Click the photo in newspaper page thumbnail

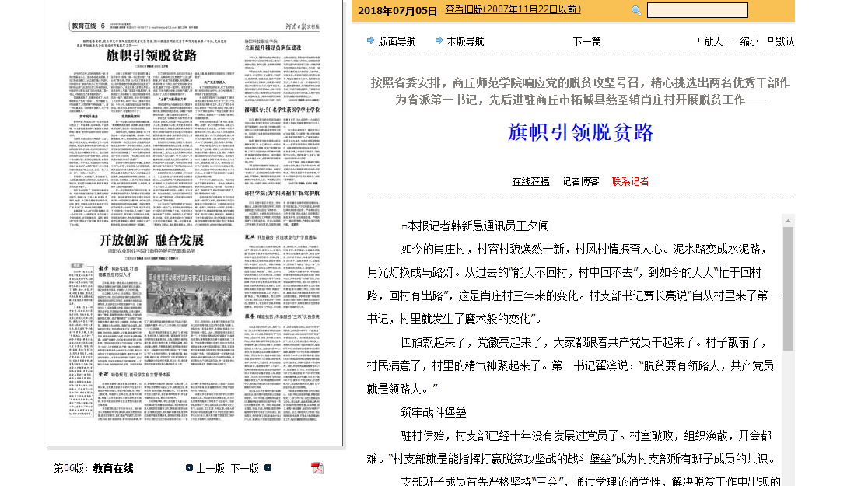pos(189,291)
